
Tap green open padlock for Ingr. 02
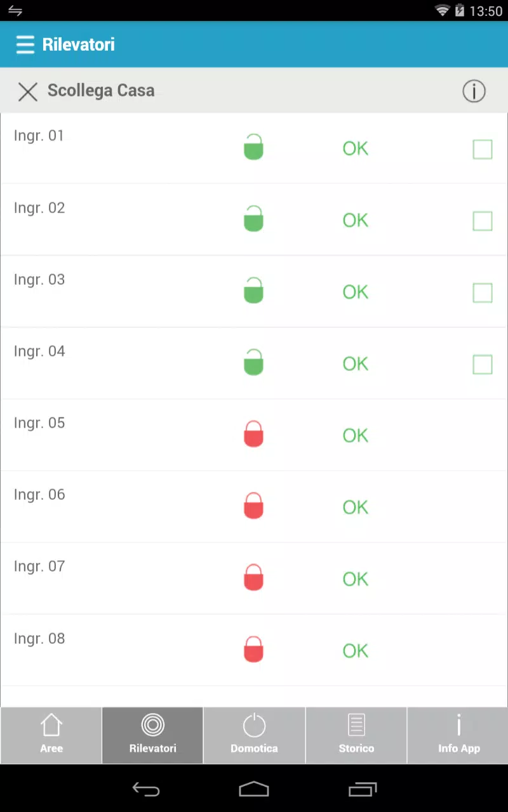click(253, 218)
